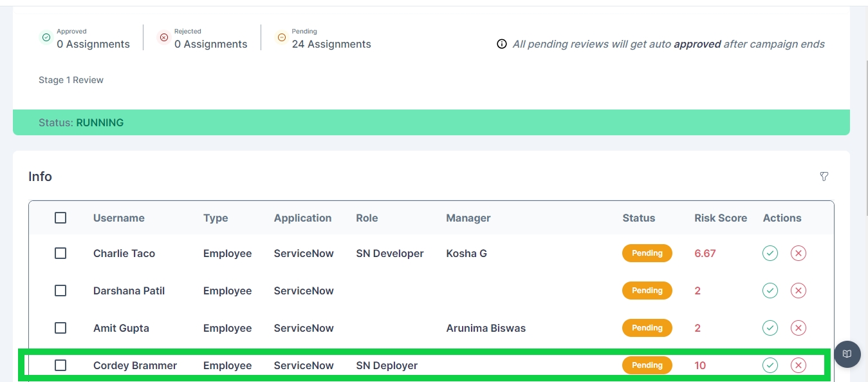Reject Cordey Brammer's assignment
The width and height of the screenshot is (868, 382).
799,365
